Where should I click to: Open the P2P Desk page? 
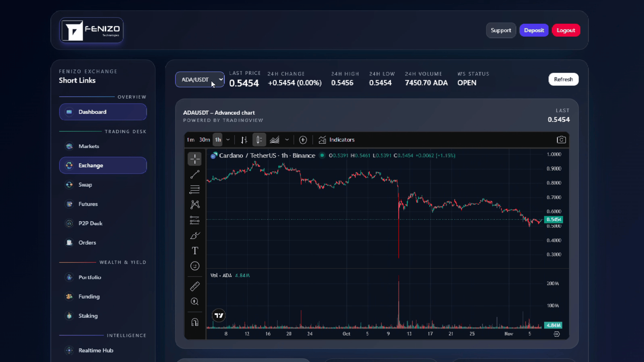90,223
